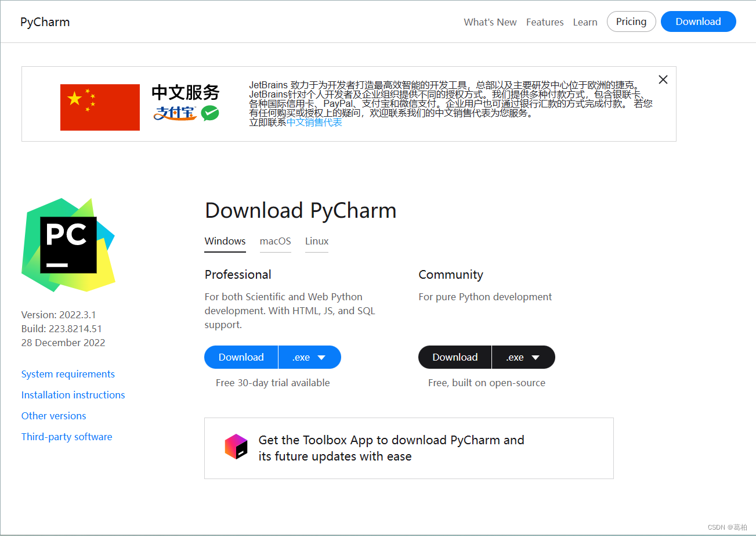The image size is (756, 536).
Task: Open Installation instructions link
Action: pyautogui.click(x=73, y=395)
